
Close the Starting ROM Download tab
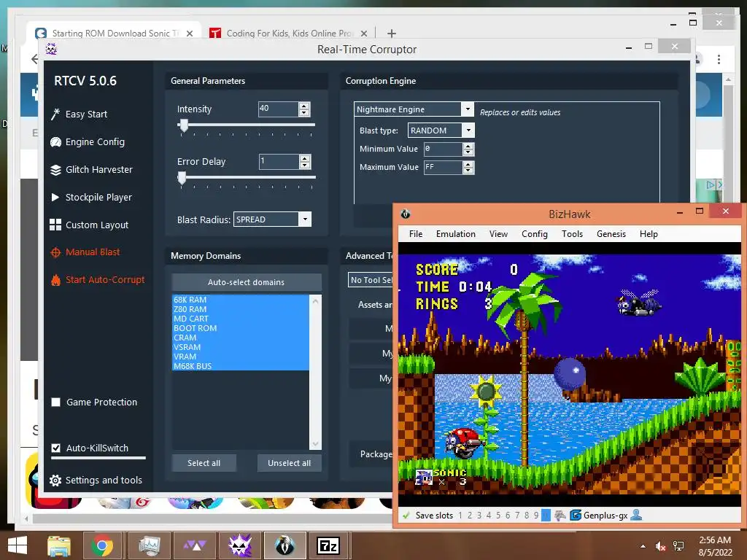190,34
